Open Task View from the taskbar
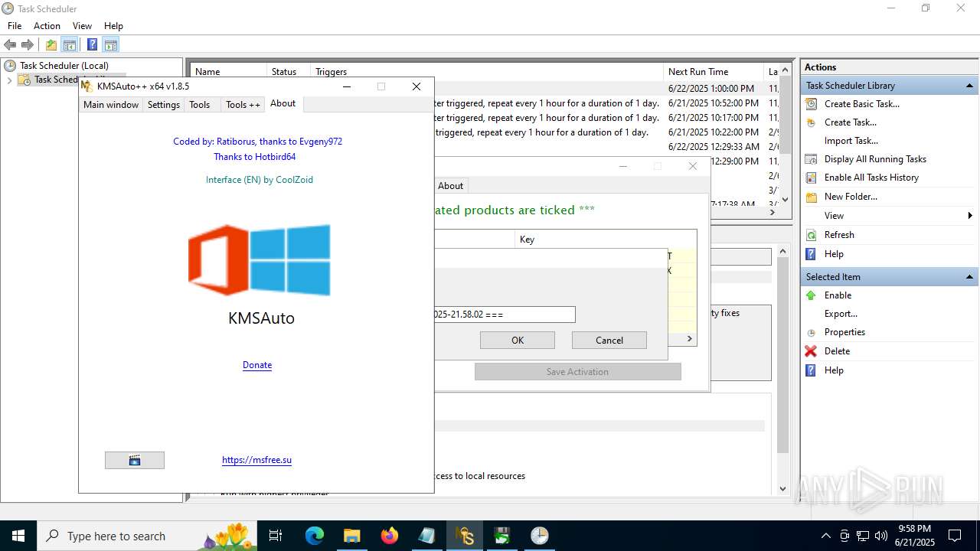 pyautogui.click(x=276, y=536)
